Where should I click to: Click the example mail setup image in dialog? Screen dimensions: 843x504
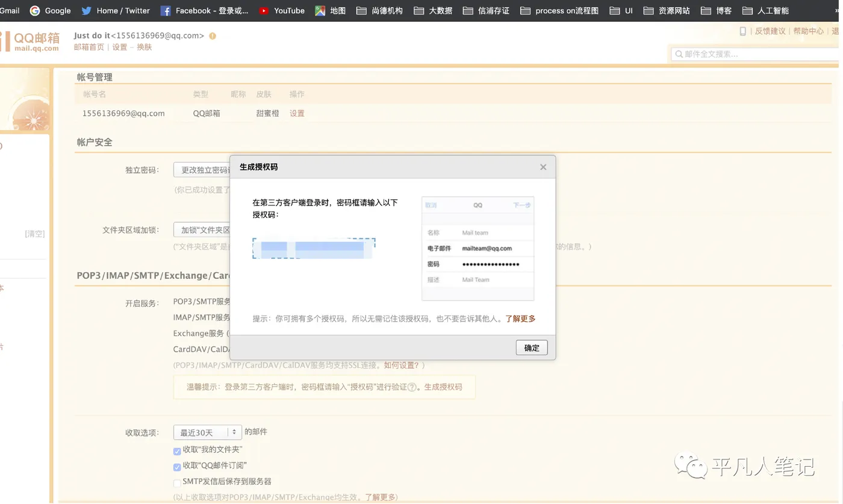click(x=477, y=248)
